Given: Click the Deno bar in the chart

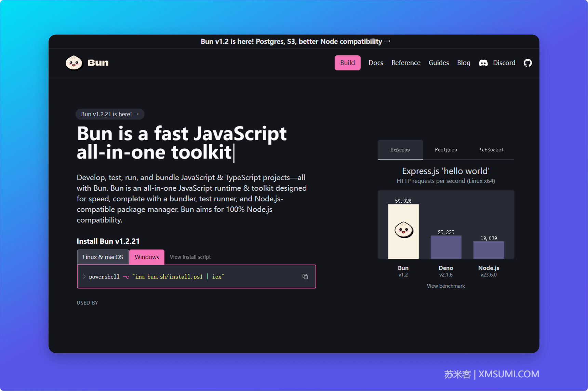Looking at the screenshot, I should (x=446, y=247).
